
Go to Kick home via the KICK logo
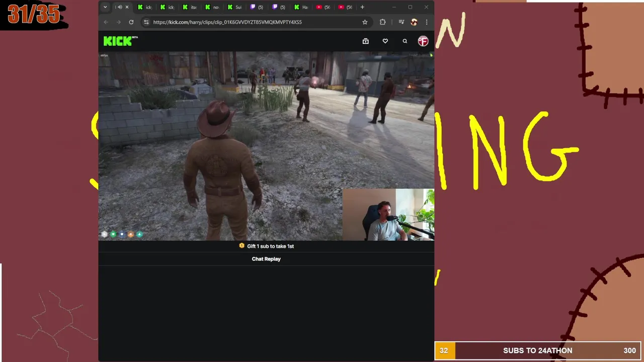point(120,41)
